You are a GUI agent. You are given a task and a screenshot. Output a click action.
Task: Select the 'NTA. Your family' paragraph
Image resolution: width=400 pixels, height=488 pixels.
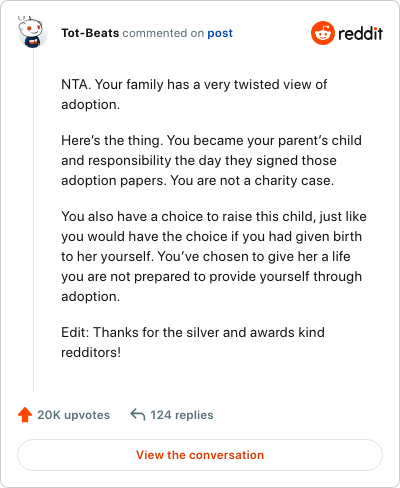click(194, 94)
